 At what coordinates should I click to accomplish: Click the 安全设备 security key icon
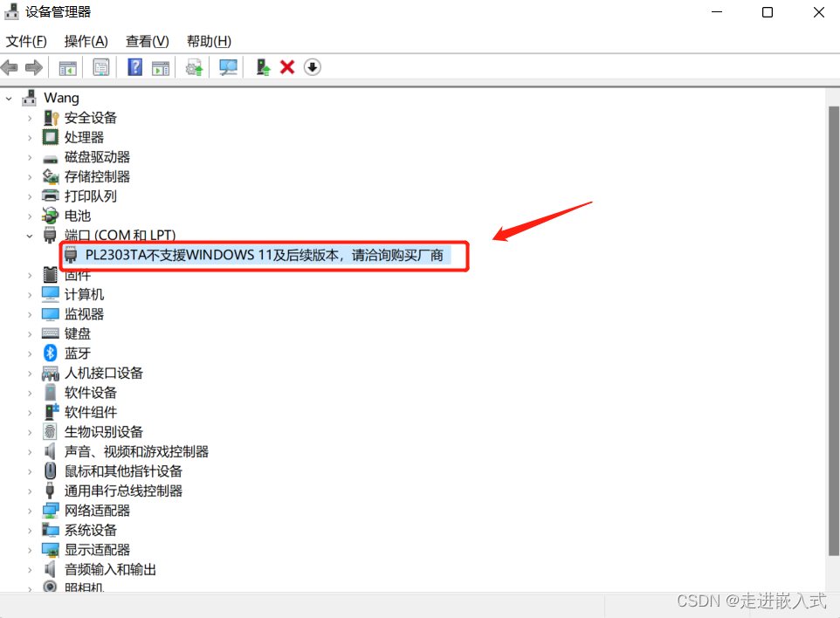pyautogui.click(x=51, y=118)
